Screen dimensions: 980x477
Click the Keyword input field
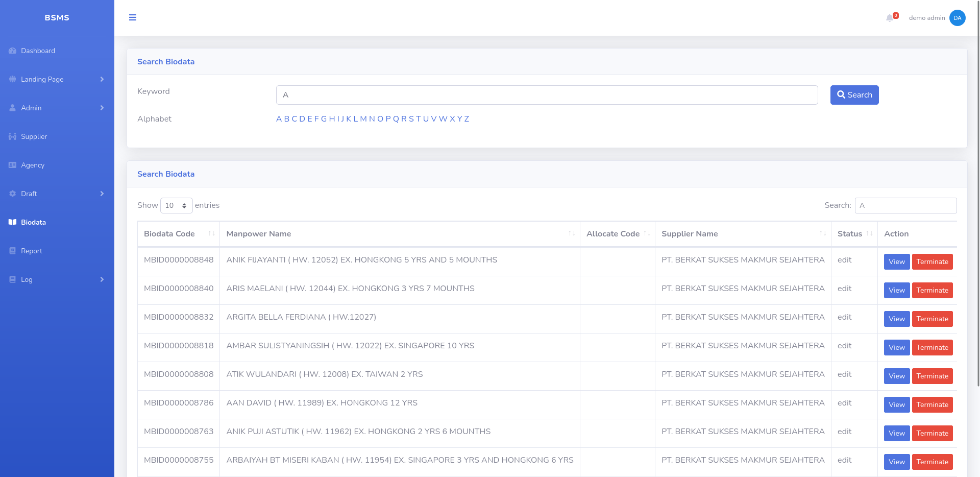pos(547,95)
